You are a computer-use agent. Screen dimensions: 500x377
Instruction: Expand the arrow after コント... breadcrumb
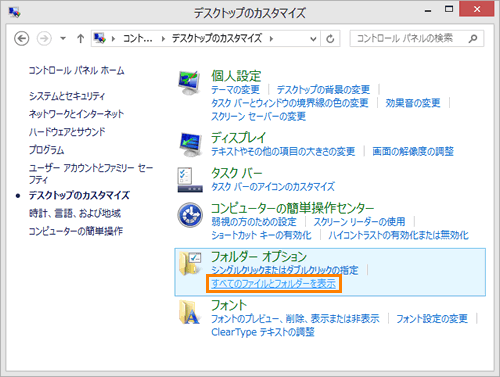tap(163, 39)
